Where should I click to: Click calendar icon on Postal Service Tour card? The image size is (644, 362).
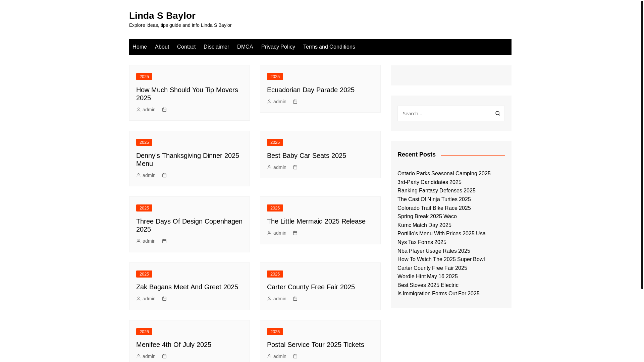295,356
